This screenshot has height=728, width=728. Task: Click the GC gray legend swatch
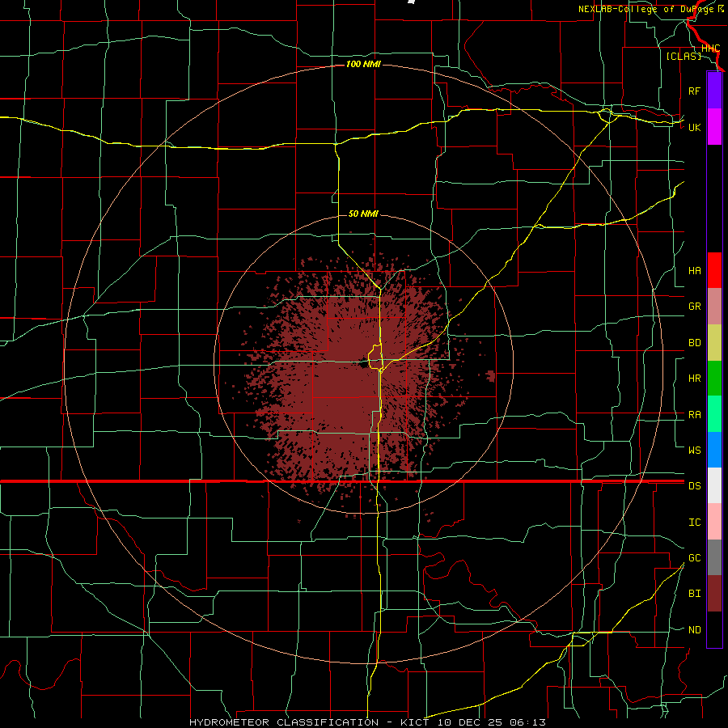pos(714,557)
